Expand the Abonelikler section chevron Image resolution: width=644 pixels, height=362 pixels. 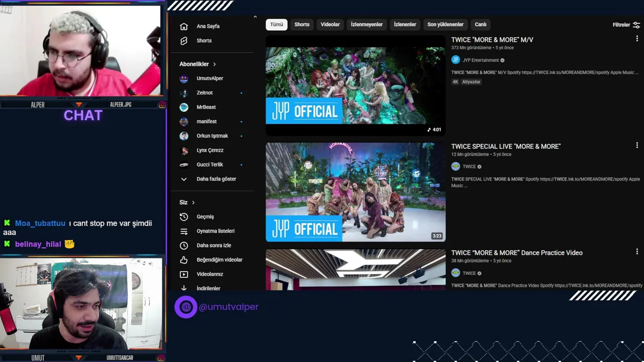[x=214, y=64]
